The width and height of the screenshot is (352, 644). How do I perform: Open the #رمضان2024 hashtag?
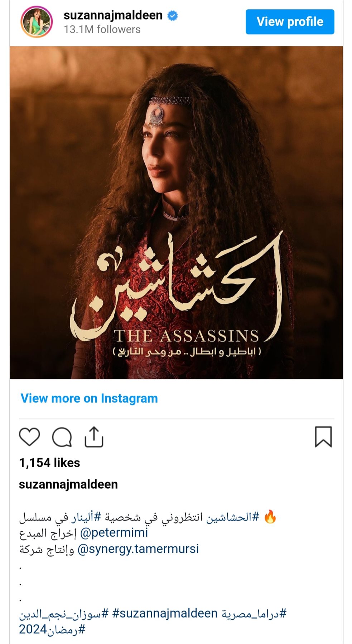point(52,629)
